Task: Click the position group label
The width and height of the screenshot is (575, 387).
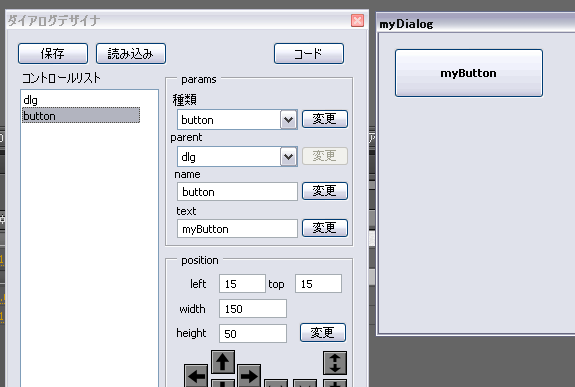Action: pos(200,260)
